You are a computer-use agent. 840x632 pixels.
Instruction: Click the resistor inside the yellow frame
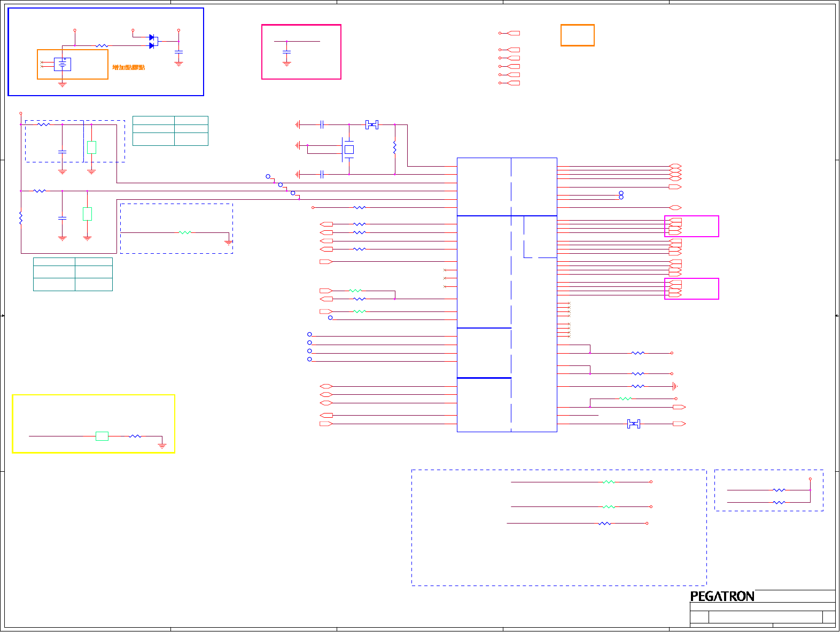click(135, 436)
